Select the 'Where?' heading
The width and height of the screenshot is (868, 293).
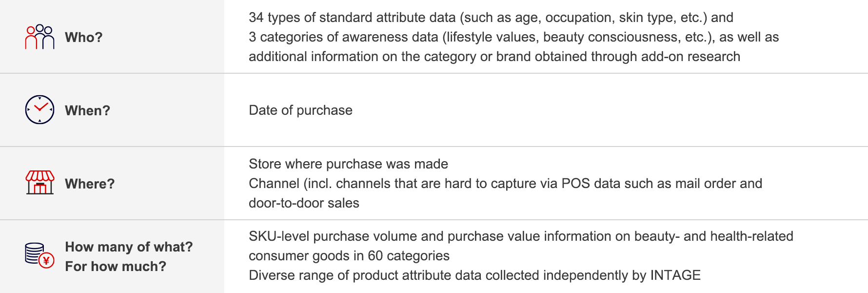click(x=90, y=184)
